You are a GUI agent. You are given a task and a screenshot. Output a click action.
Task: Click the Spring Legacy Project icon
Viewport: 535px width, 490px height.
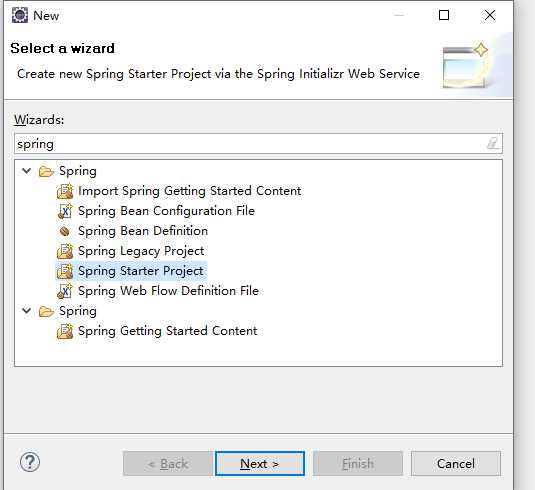(65, 251)
